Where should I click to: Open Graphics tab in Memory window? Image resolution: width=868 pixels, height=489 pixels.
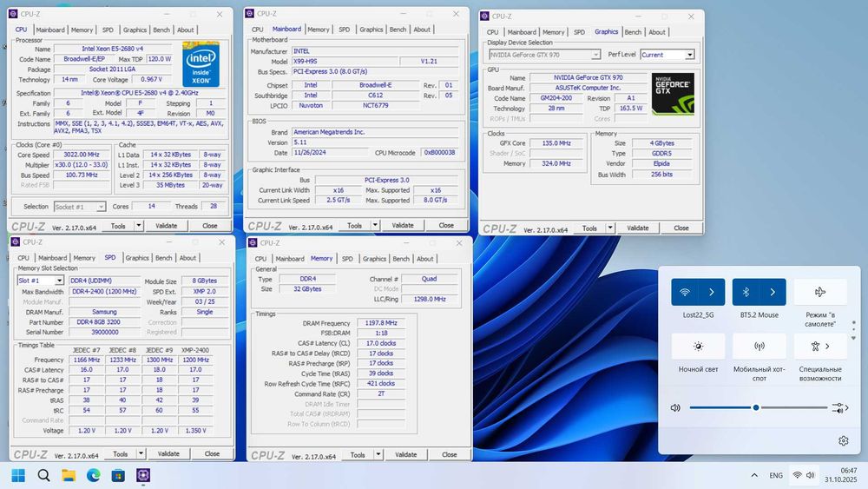[374, 259]
